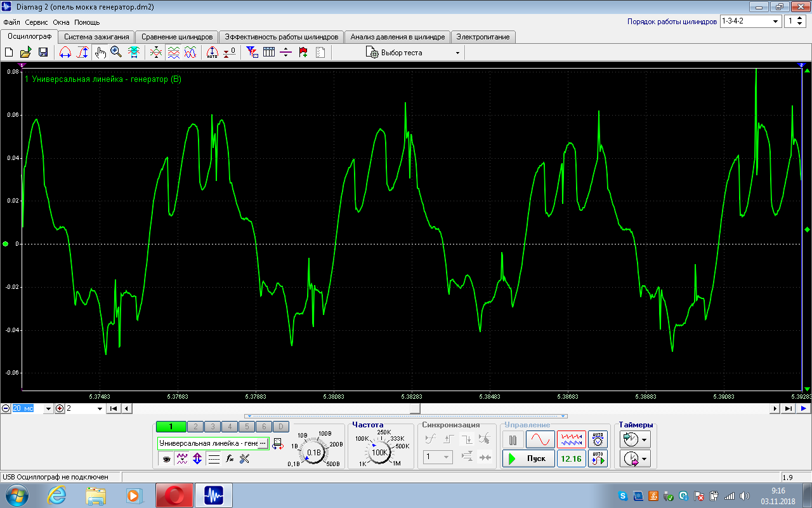Viewport: 812px width, 508px height.
Task: Select the vertical measurement cursor tool
Action: [x=82, y=53]
